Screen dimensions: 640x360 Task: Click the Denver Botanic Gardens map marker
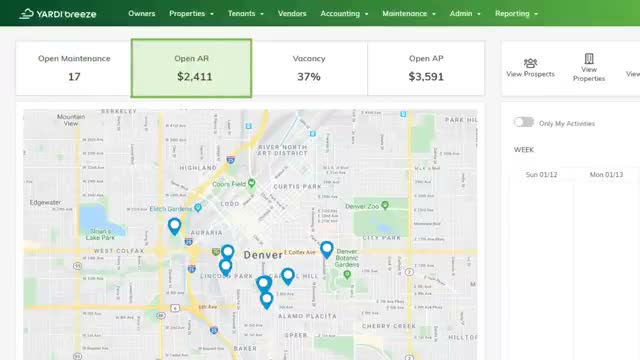pos(347,275)
